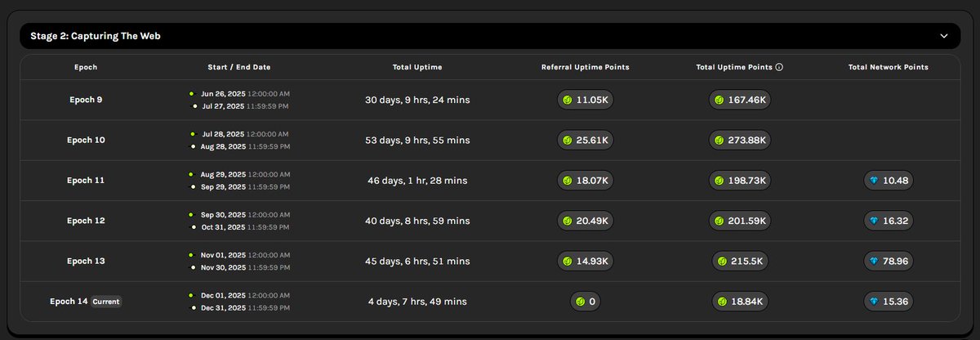
Task: Click the uptime 46 days, 1 hr, 28 mins
Action: click(417, 181)
